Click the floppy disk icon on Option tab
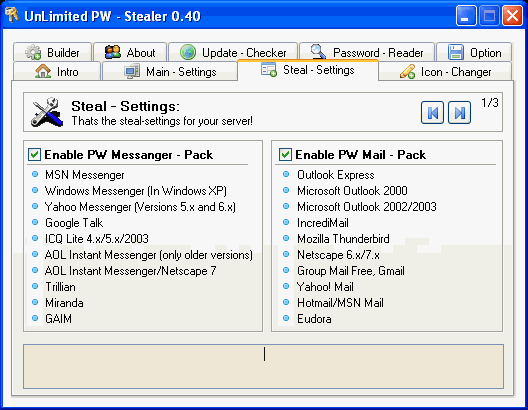The image size is (528, 410). 456,52
